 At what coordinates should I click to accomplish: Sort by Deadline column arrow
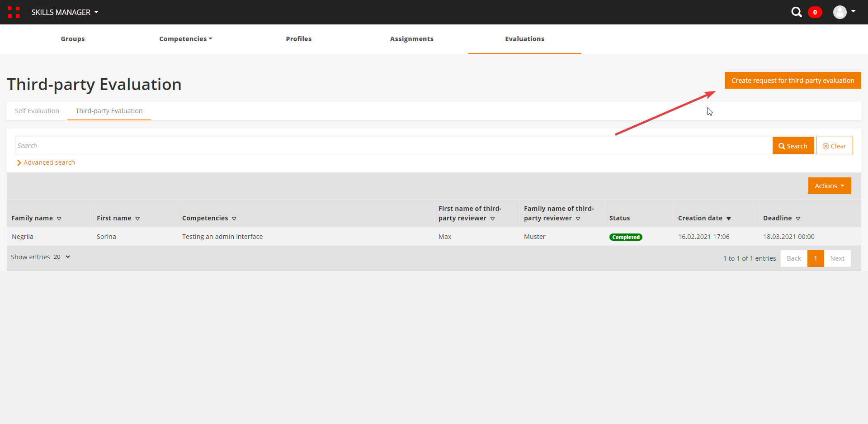(x=798, y=219)
